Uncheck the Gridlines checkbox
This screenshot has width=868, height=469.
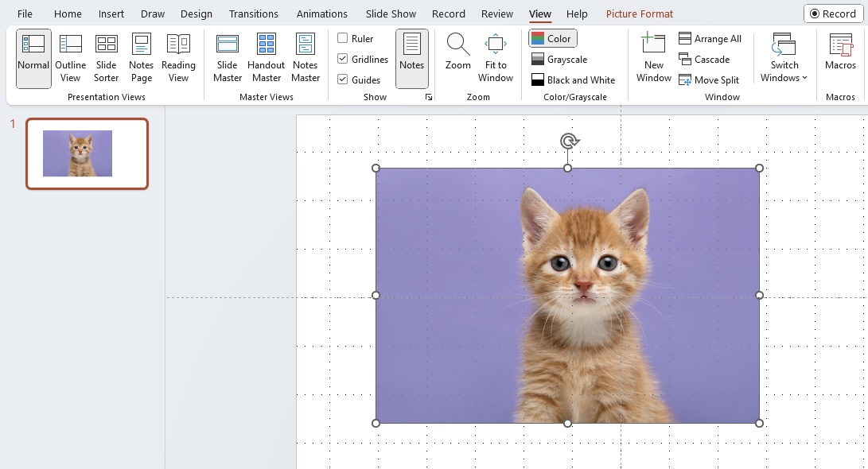point(343,59)
